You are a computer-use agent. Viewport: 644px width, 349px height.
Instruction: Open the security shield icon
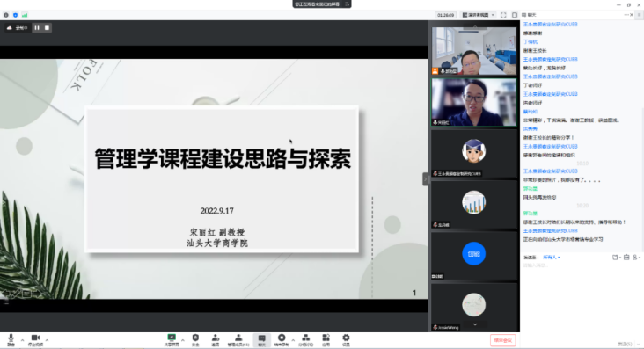pos(195,339)
